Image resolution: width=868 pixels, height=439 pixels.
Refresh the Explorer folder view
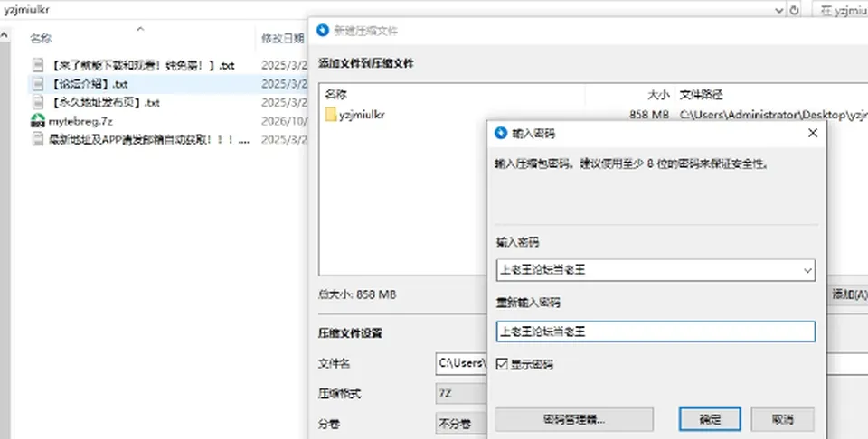(795, 10)
